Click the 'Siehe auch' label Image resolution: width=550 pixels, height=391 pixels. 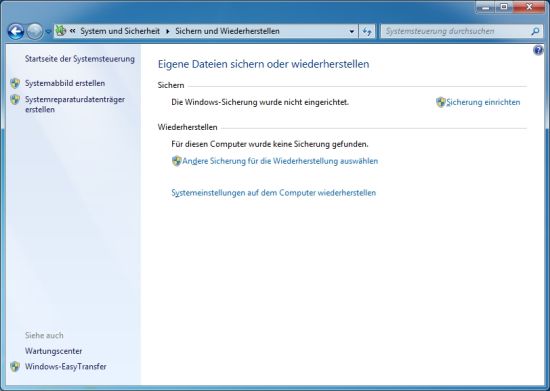44,336
